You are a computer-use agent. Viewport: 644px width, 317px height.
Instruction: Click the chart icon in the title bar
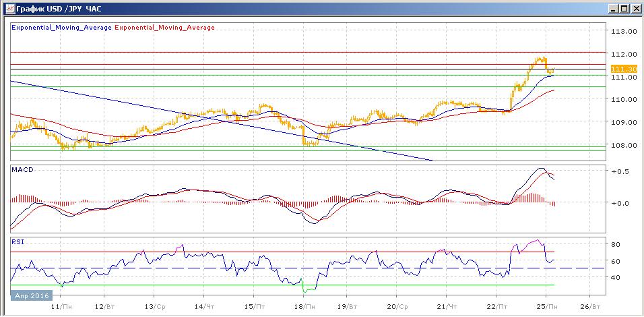[x=7, y=9]
